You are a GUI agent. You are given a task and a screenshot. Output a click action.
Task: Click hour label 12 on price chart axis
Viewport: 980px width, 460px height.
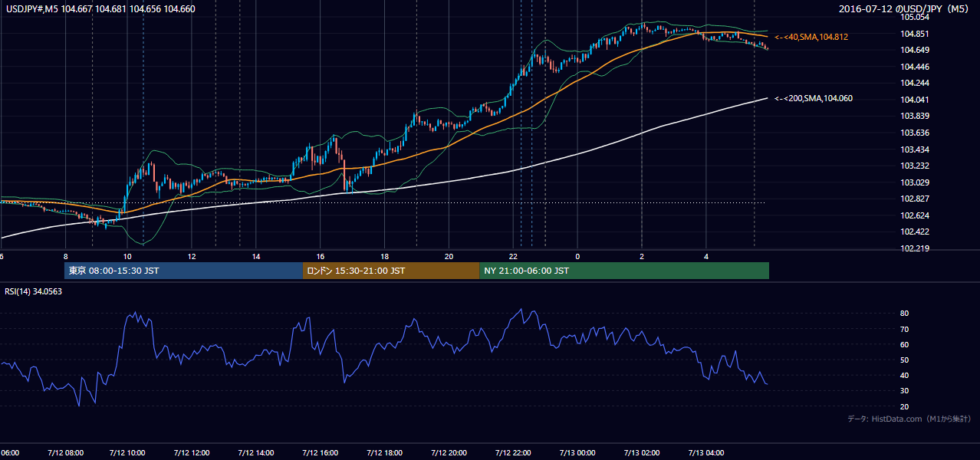pyautogui.click(x=192, y=256)
